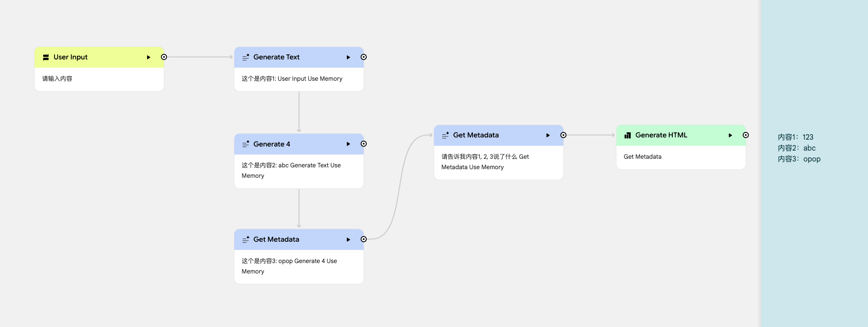Click the Generate HTML chart icon
The image size is (868, 327).
[628, 135]
